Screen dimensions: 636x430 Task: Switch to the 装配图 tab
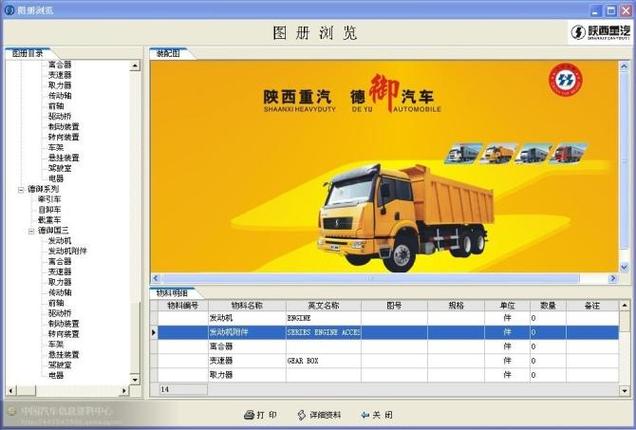(x=168, y=54)
